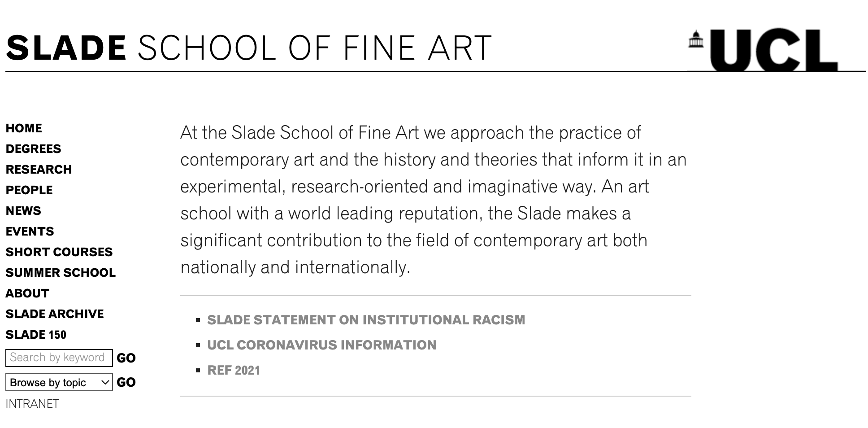The image size is (868, 428).
Task: Open UCL Coronavirus Information link
Action: click(x=321, y=345)
